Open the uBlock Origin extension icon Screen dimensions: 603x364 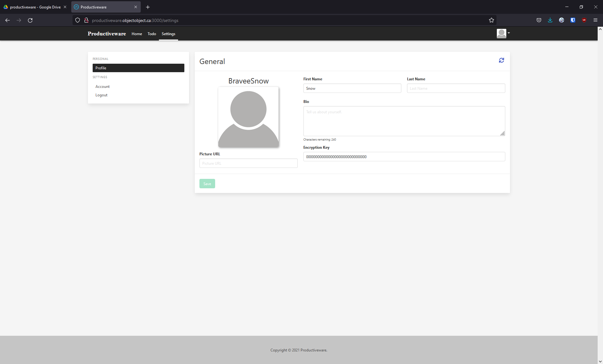tap(584, 20)
